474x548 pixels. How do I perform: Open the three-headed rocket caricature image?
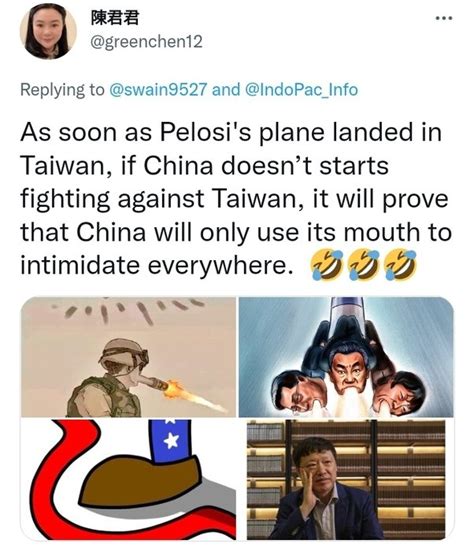346,357
